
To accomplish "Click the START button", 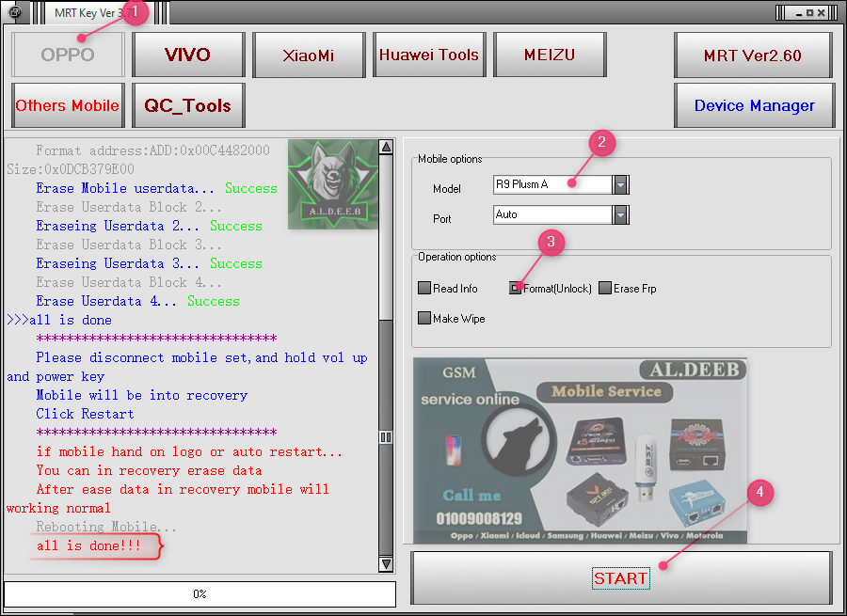I will click(621, 577).
